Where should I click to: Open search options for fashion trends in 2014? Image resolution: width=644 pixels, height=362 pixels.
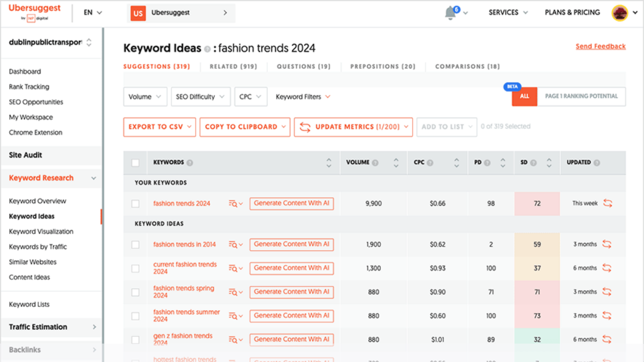pyautogui.click(x=235, y=245)
